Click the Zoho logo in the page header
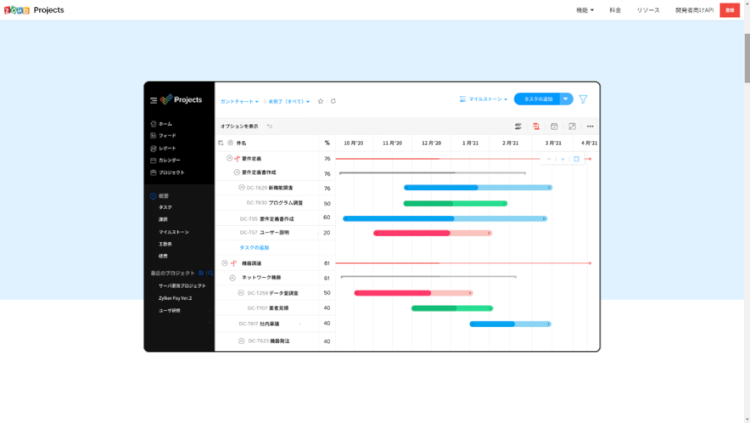 (x=17, y=10)
